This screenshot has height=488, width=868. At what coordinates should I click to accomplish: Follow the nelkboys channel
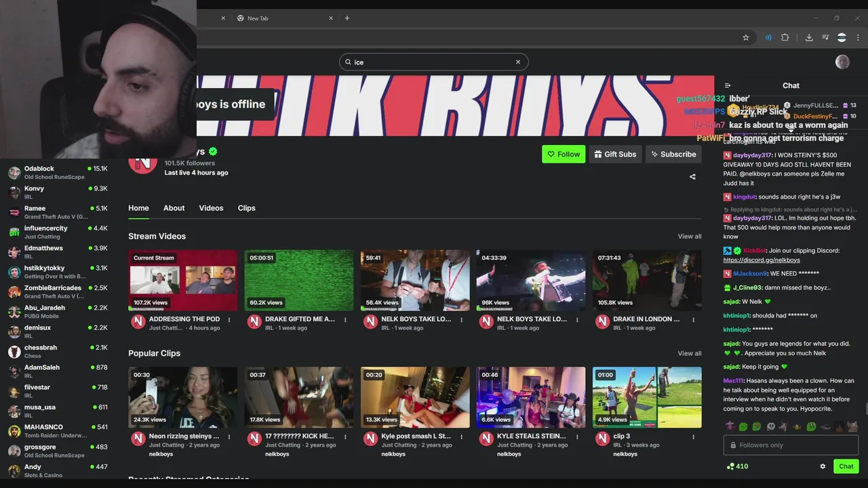point(564,154)
